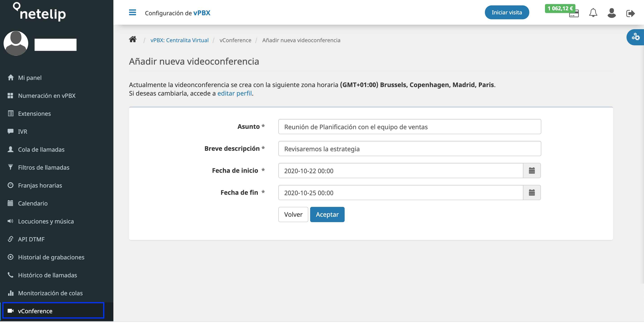Image resolution: width=644 pixels, height=324 pixels.
Task: Open the Extensiones section
Action: point(56,114)
